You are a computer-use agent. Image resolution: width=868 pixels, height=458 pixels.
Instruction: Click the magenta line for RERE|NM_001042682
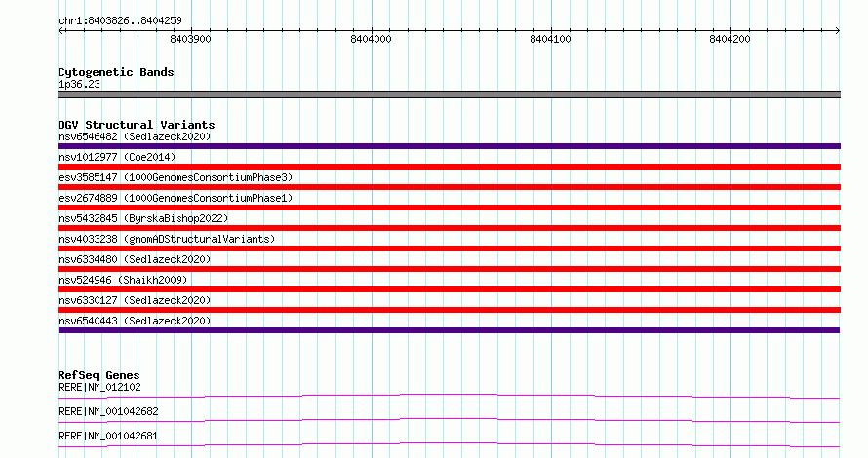[449, 419]
